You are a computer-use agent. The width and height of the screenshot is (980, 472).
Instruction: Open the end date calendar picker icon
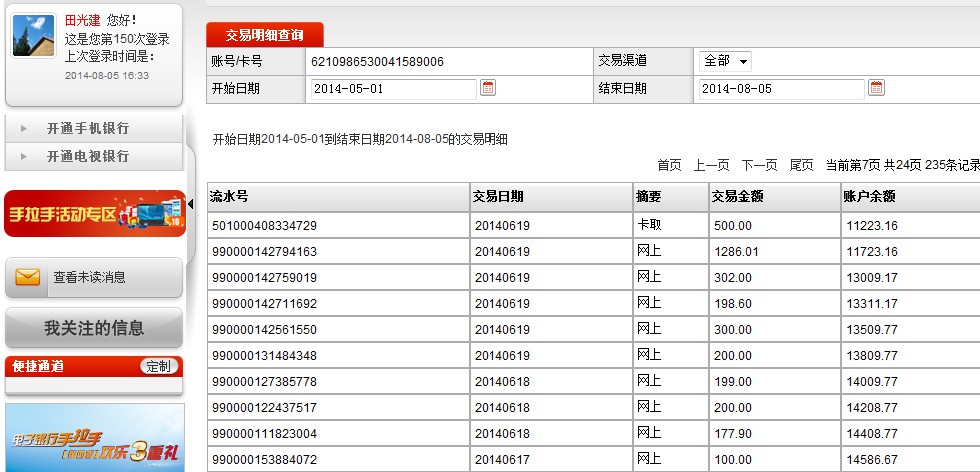click(x=876, y=88)
